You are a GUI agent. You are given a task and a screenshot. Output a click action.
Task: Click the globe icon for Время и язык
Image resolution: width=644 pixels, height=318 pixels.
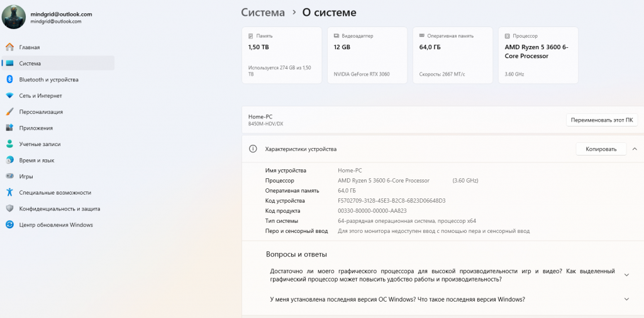tap(9, 160)
